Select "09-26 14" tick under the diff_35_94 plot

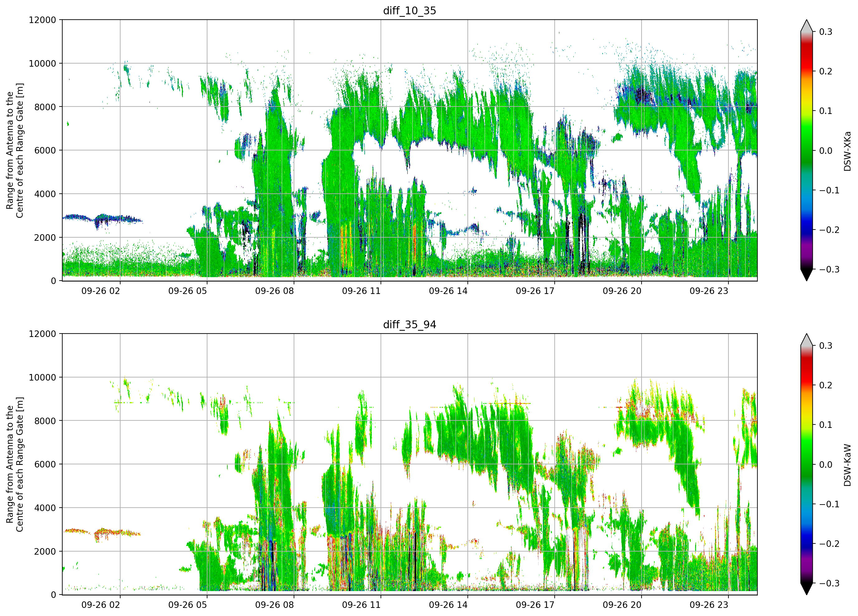pyautogui.click(x=448, y=605)
